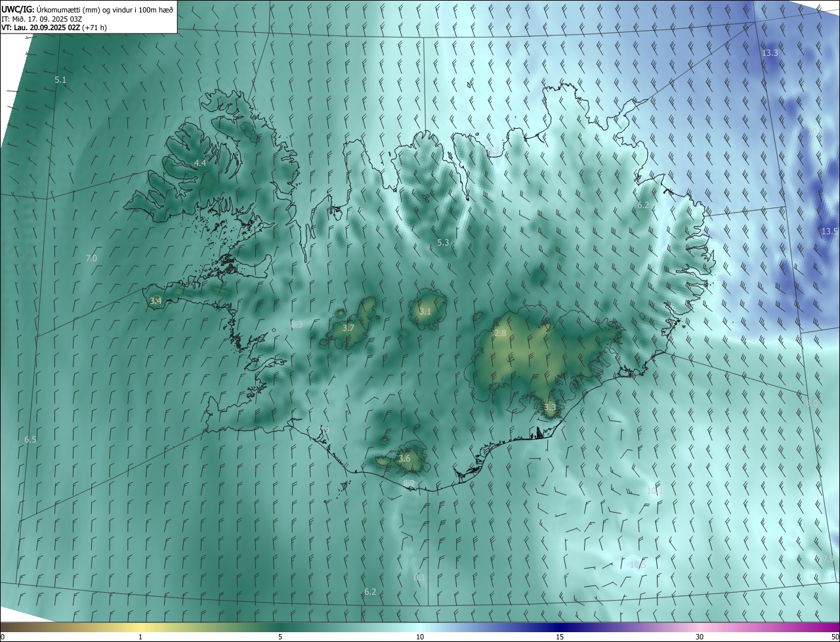Click the colorbar tick label 5
Screen dimensions: 840x642
[x=280, y=637]
